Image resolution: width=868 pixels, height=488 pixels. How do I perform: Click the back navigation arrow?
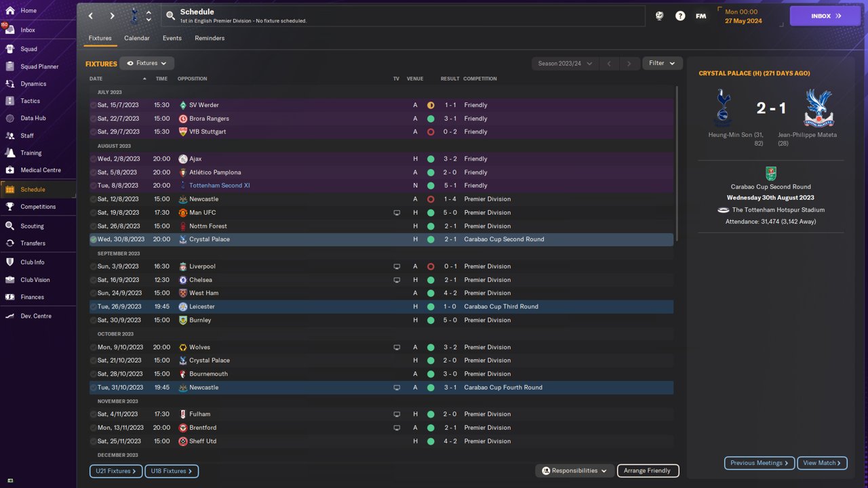[x=91, y=16]
